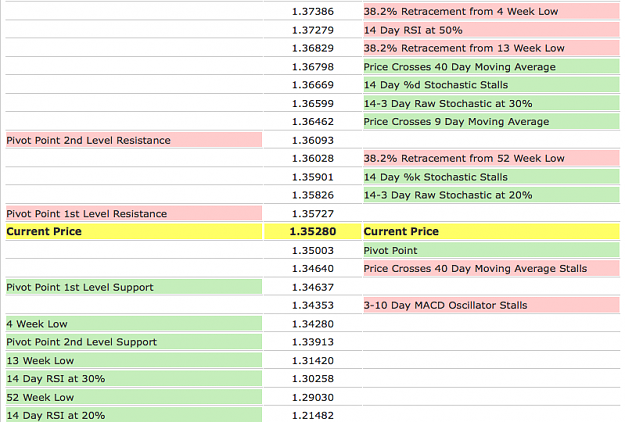Image resolution: width=625 pixels, height=422 pixels.
Task: Click 'Price Crosses 40 Day Moving Average' green row
Action: [x=491, y=67]
